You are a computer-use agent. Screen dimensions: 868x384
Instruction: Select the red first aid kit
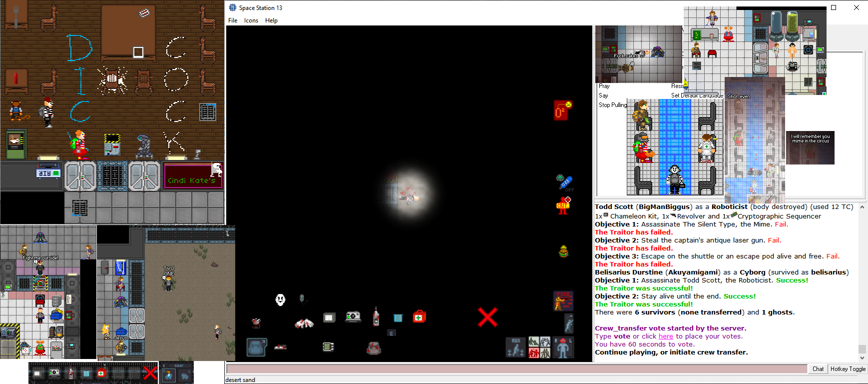(x=419, y=316)
